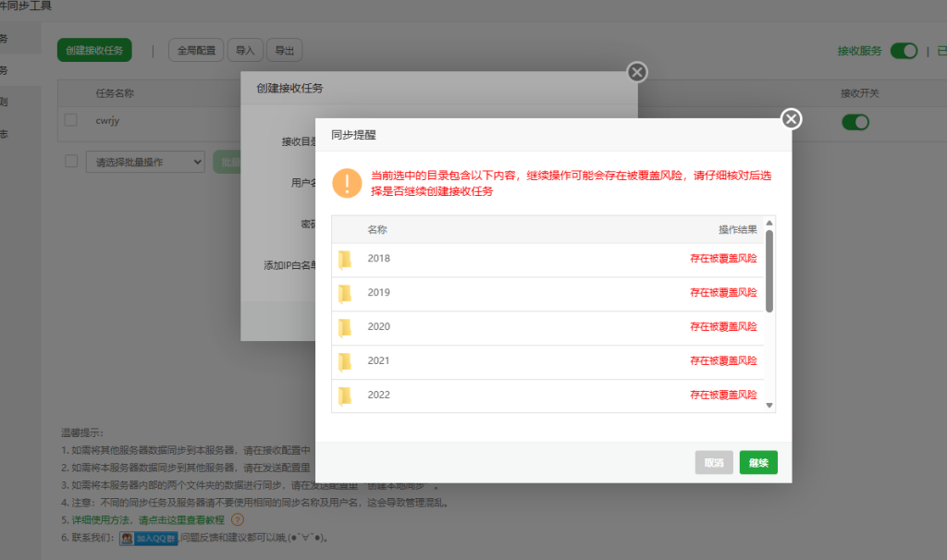Check the cwrjy task checkbox
This screenshot has height=560, width=947.
pos(70,119)
